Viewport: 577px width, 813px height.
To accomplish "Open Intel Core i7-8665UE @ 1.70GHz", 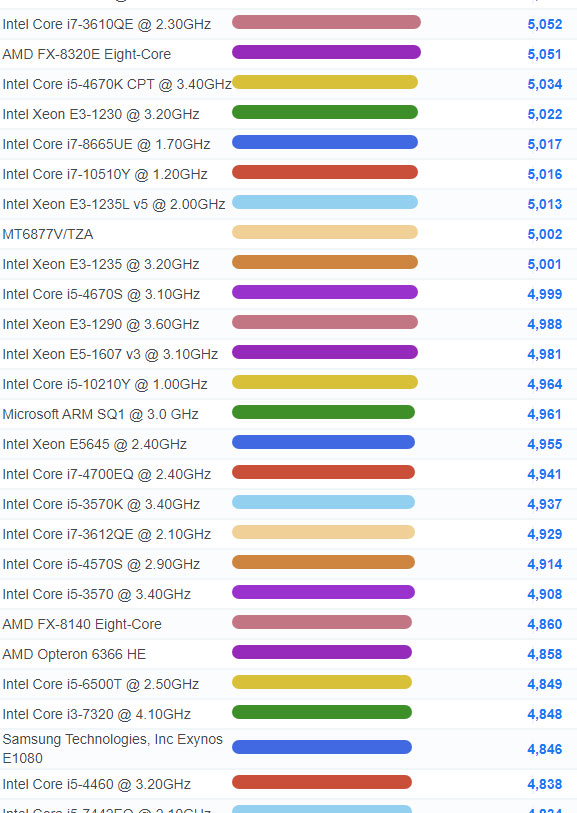I will click(106, 144).
